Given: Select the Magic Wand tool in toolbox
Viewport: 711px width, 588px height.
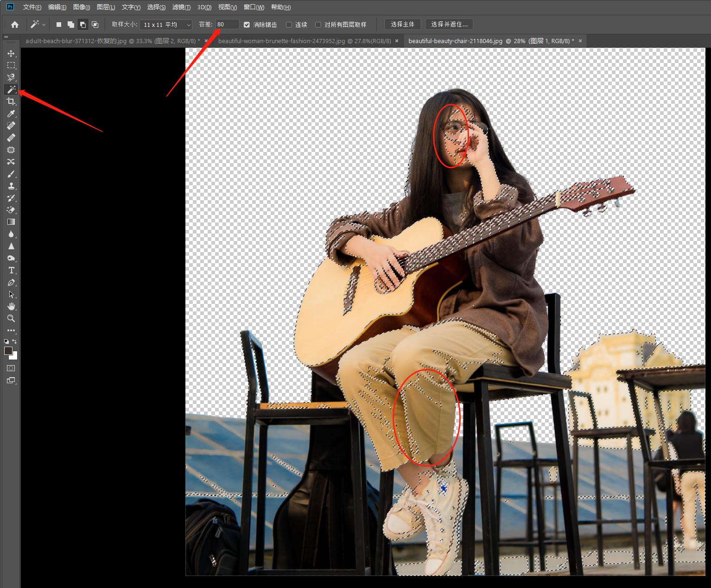Looking at the screenshot, I should click(11, 89).
